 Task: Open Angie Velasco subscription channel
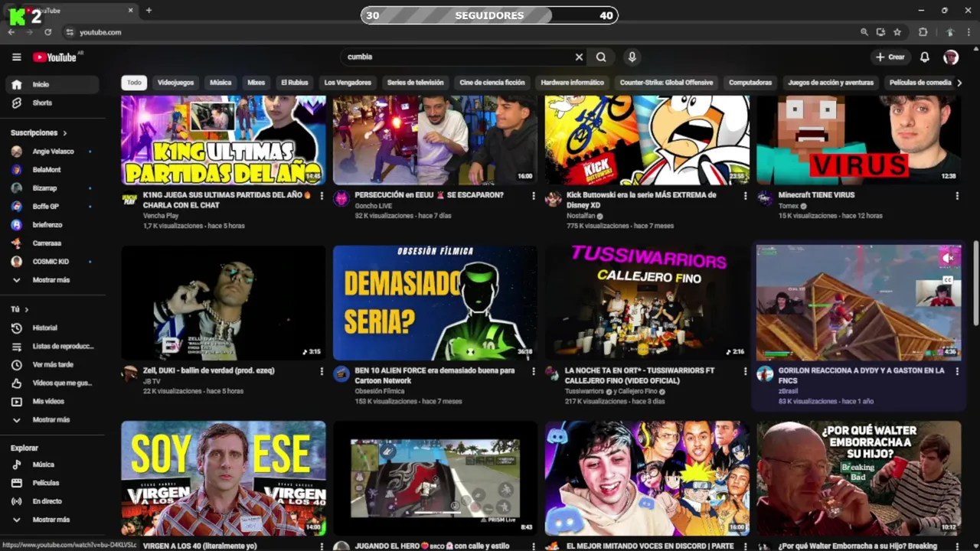(x=52, y=152)
